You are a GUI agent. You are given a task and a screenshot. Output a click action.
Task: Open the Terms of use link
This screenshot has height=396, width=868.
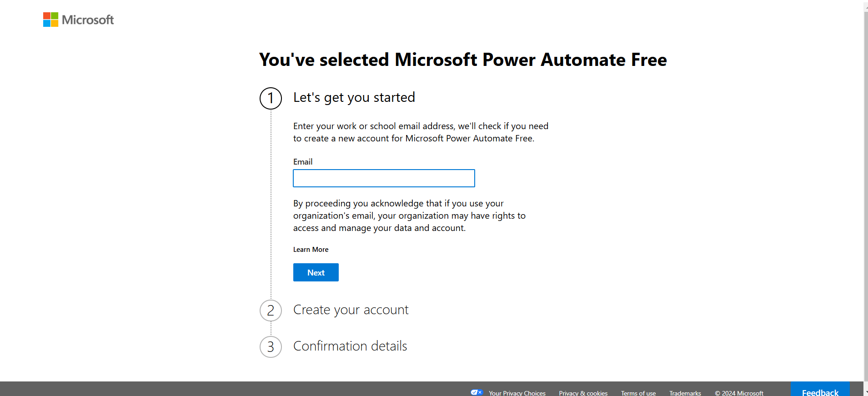(x=638, y=393)
